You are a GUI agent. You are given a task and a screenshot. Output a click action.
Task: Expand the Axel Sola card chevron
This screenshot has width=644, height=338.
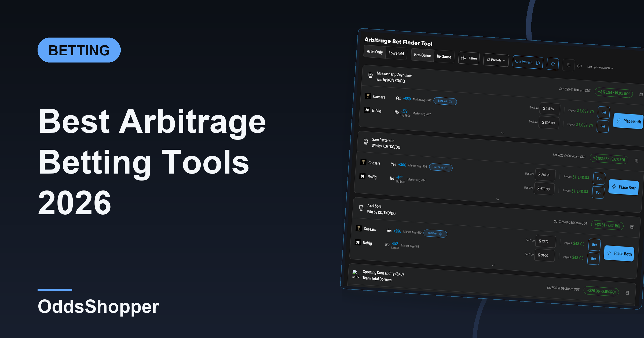[493, 266]
